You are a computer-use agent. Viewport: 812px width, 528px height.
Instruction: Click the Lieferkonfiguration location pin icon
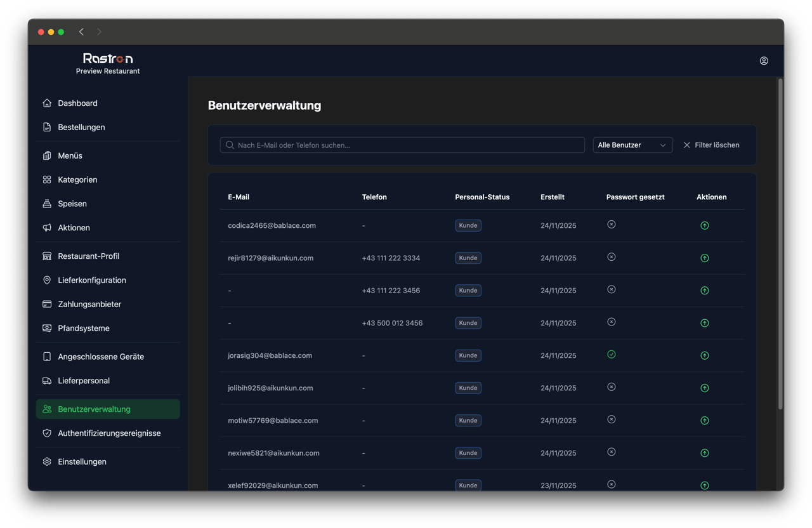point(47,280)
